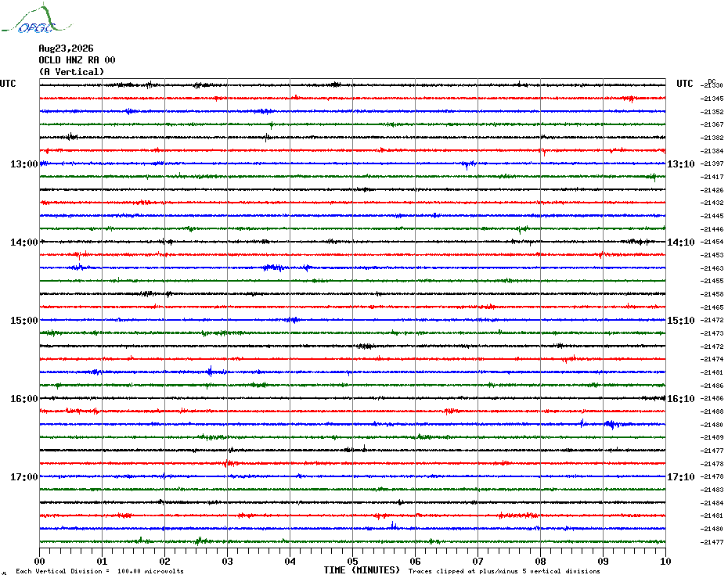The height and width of the screenshot is (582, 728).
Task: Click the Each Vertical Division scale note
Action: (x=100, y=571)
